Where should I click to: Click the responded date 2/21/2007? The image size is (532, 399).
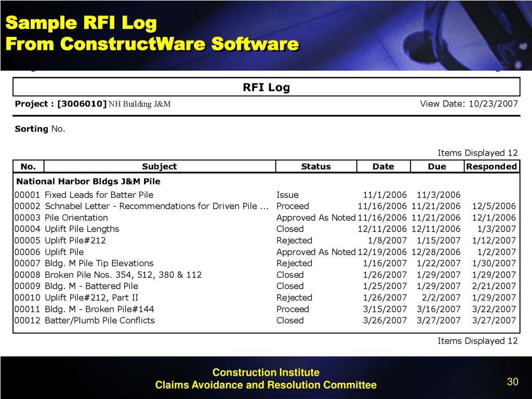coord(494,286)
